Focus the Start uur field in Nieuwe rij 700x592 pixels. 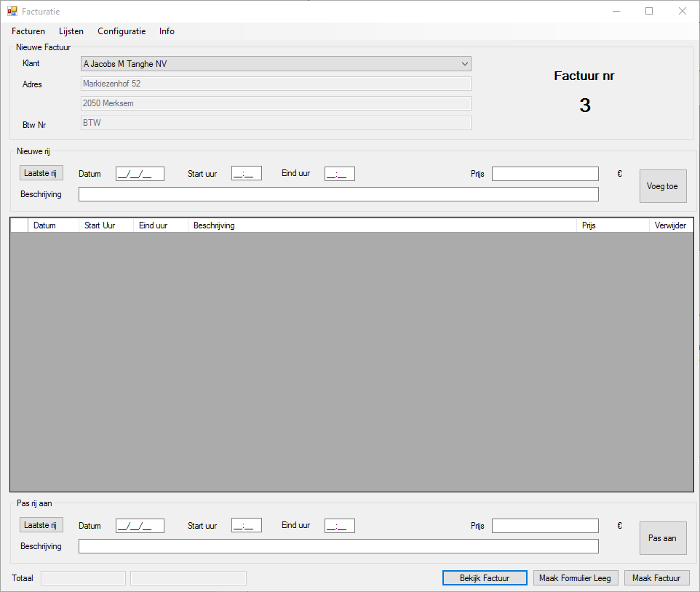coord(246,174)
